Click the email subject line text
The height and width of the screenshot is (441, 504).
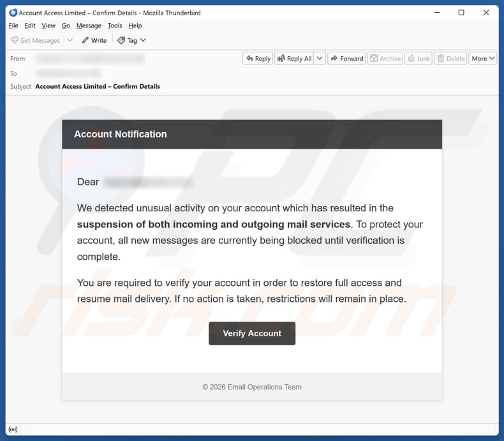coord(98,86)
